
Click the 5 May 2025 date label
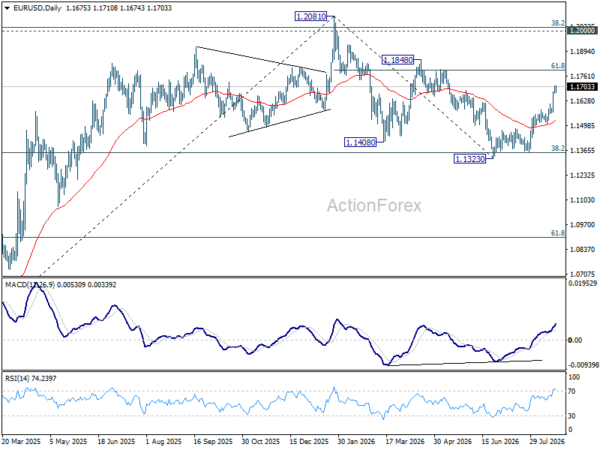point(68,441)
